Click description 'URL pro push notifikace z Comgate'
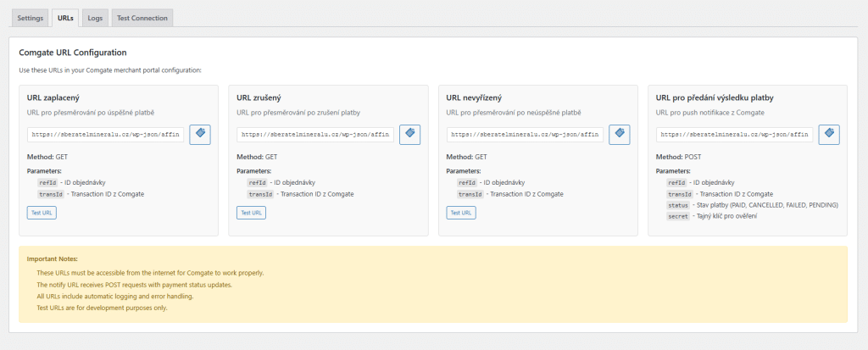Image resolution: width=868 pixels, height=350 pixels. coord(709,113)
